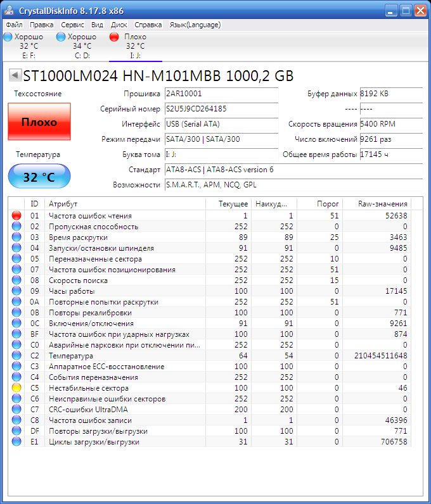The height and width of the screenshot is (504, 431).
Task: Click the blue status icon for attribute C7
Action: tap(16, 410)
